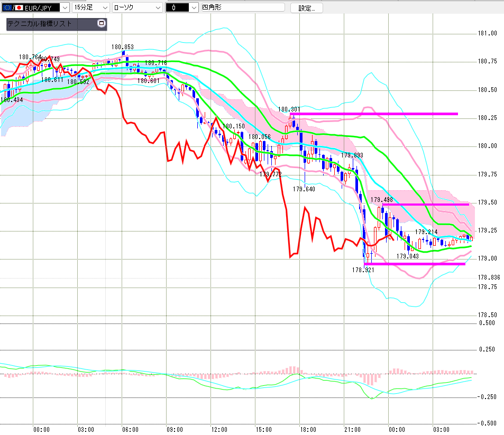Viewport: 504px width, 435px height.
Task: Click the -0.250 oscillator axis label
Action: tap(487, 397)
